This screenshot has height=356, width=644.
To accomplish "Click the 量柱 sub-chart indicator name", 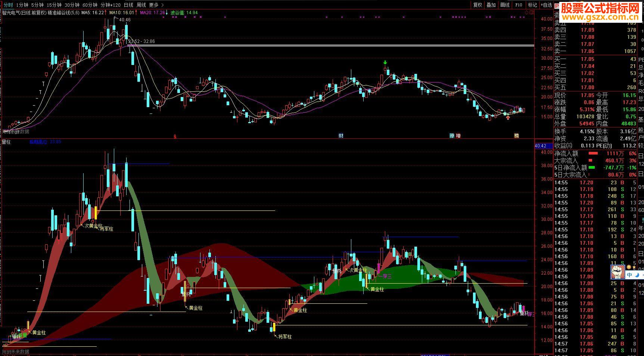I will coord(6,142).
